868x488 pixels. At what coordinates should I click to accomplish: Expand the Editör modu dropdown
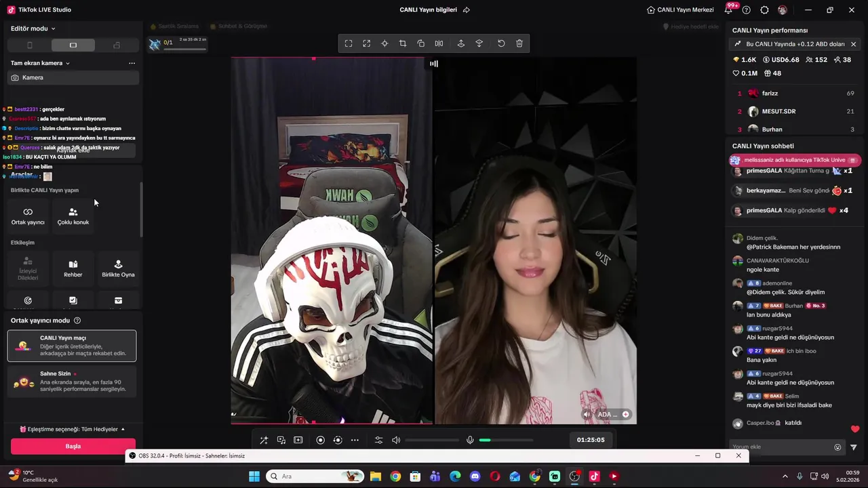[33, 28]
